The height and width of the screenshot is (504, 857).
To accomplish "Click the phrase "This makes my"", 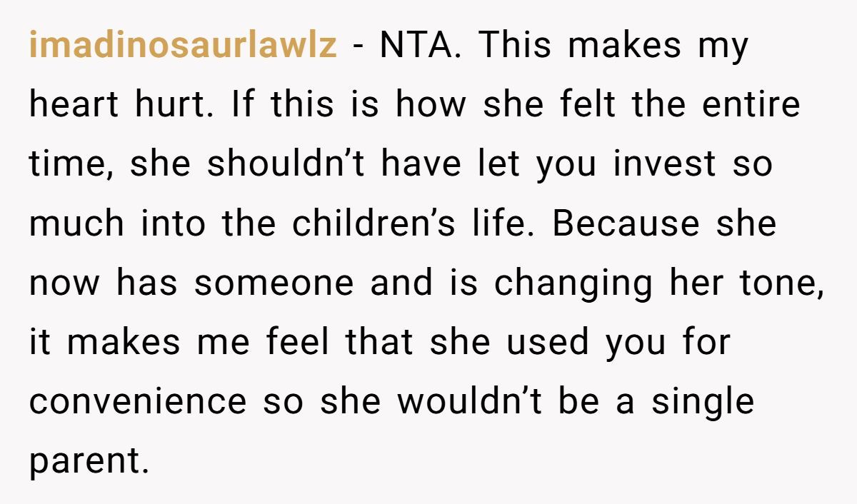I will [x=613, y=46].
